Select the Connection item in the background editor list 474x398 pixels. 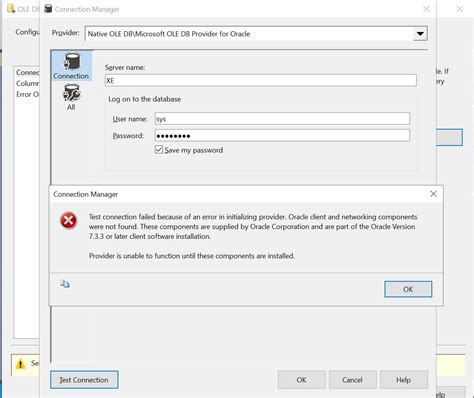pos(28,73)
